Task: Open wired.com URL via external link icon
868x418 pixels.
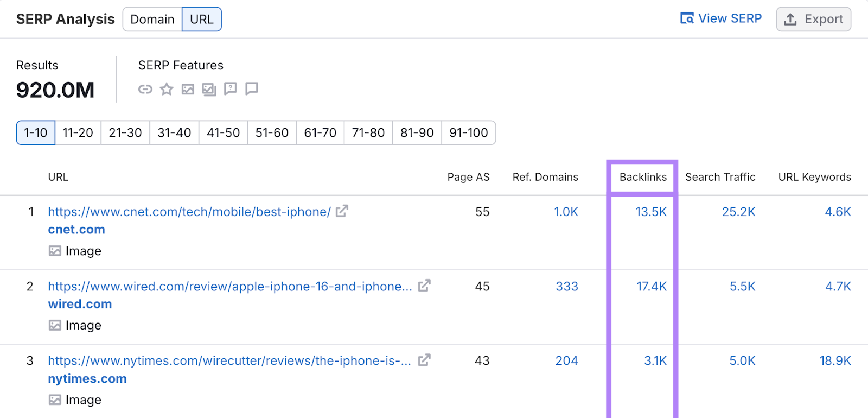Action: [424, 286]
